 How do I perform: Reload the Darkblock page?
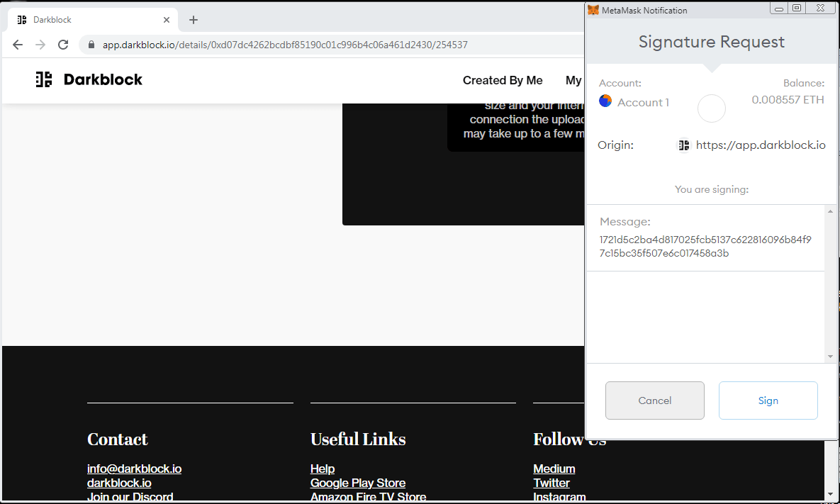pos(63,45)
